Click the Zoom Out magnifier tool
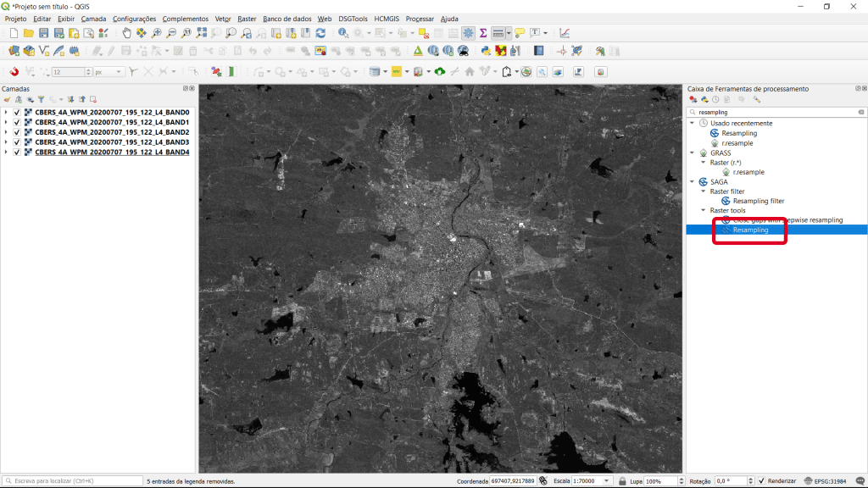Viewport: 868px width, 488px height. coord(171,33)
